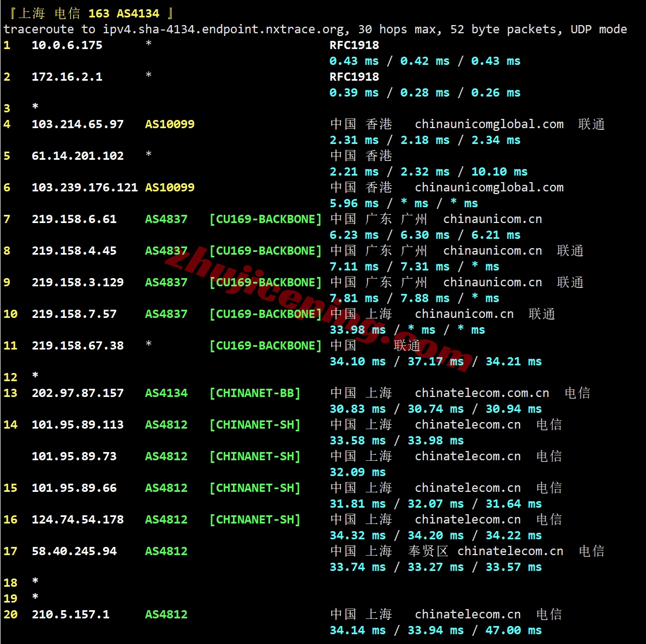Viewport: 646px width, 644px height.
Task: Click the IP address 124.74.54.178
Action: tap(77, 520)
